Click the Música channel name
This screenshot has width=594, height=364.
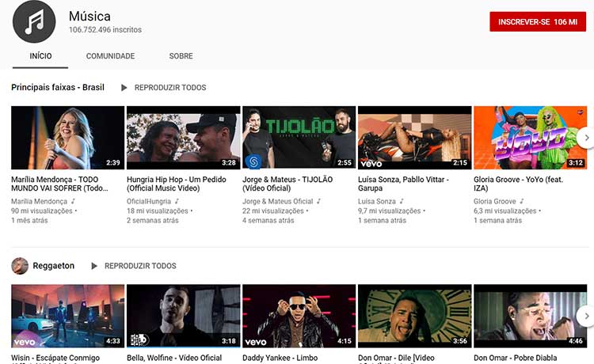coord(89,17)
